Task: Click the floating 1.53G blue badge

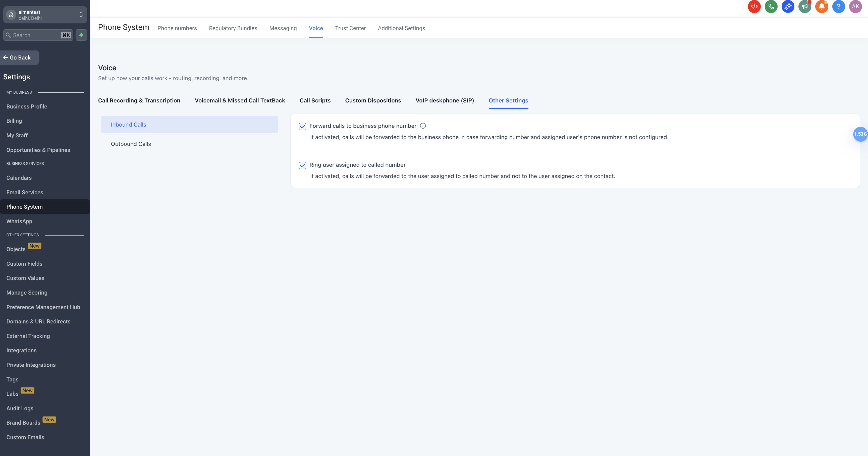Action: point(860,134)
